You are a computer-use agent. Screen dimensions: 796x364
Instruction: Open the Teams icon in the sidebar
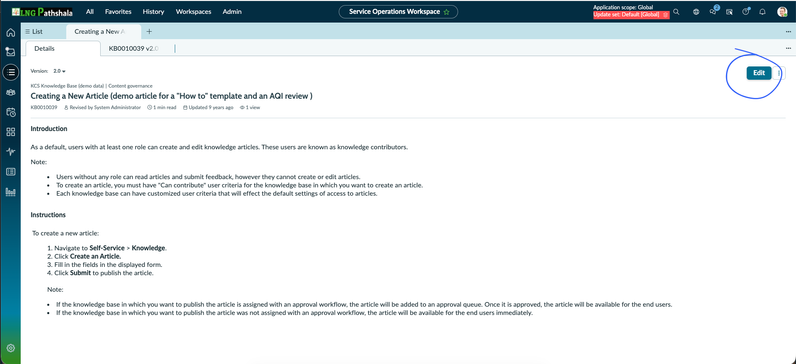coord(11,92)
